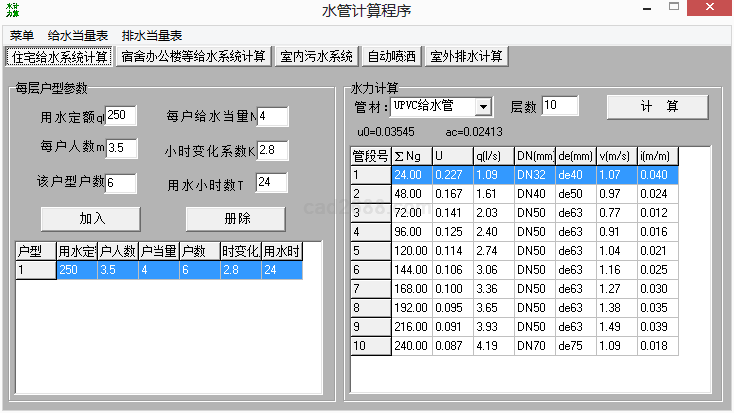
Task: Select the 小时变化系数 input field
Action: (272, 150)
